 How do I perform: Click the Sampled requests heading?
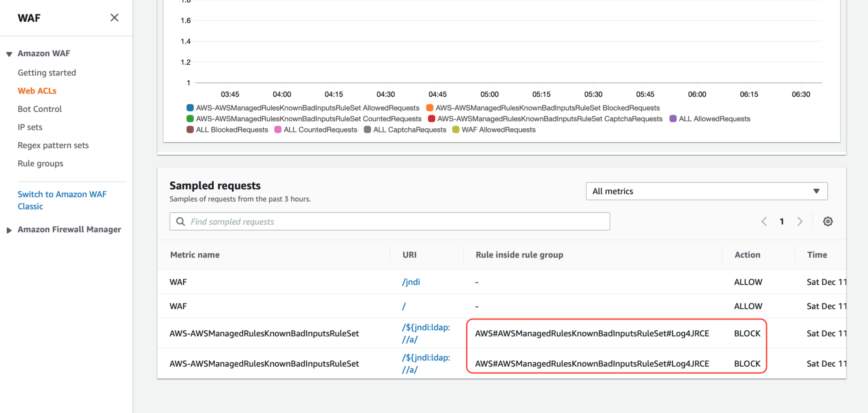[x=215, y=185]
